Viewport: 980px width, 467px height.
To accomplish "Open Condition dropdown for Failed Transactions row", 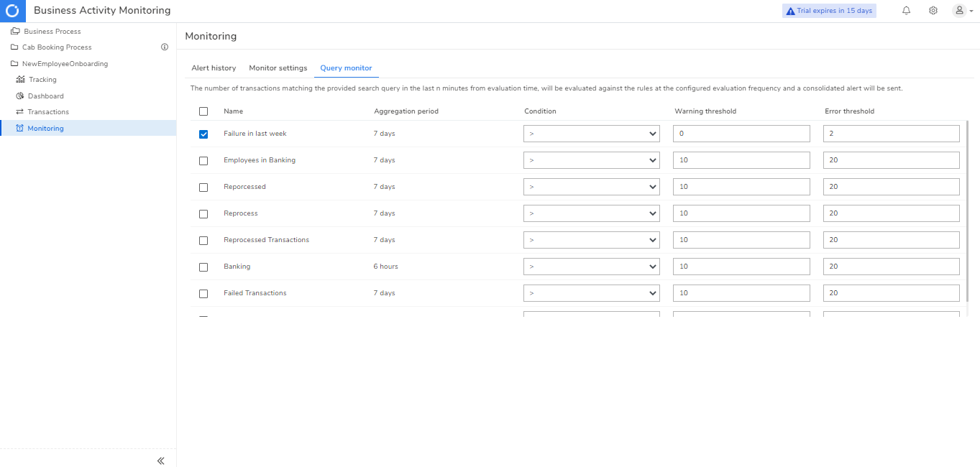I will coord(591,293).
